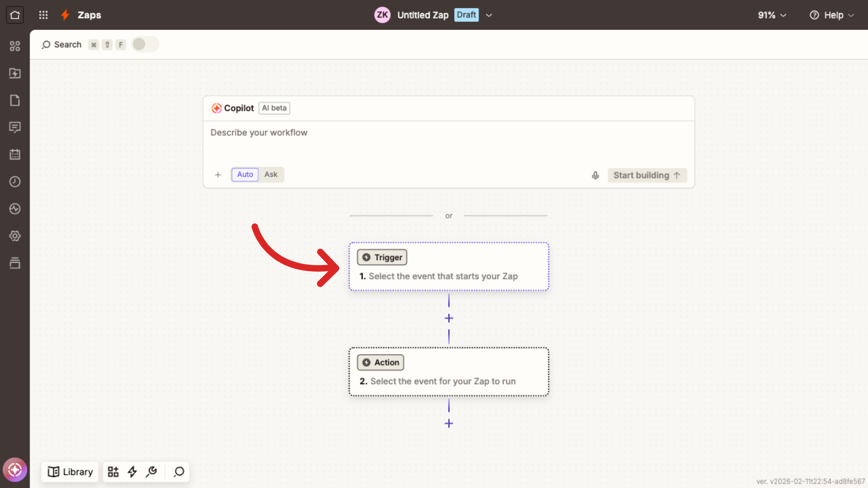Expand the Untitled Zap Draft dropdown chevron
868x488 pixels.
[489, 15]
